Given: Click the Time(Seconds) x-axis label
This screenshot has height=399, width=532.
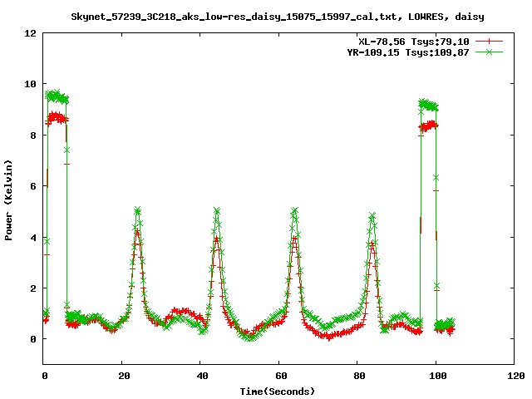Looking at the screenshot, I should (x=278, y=392).
